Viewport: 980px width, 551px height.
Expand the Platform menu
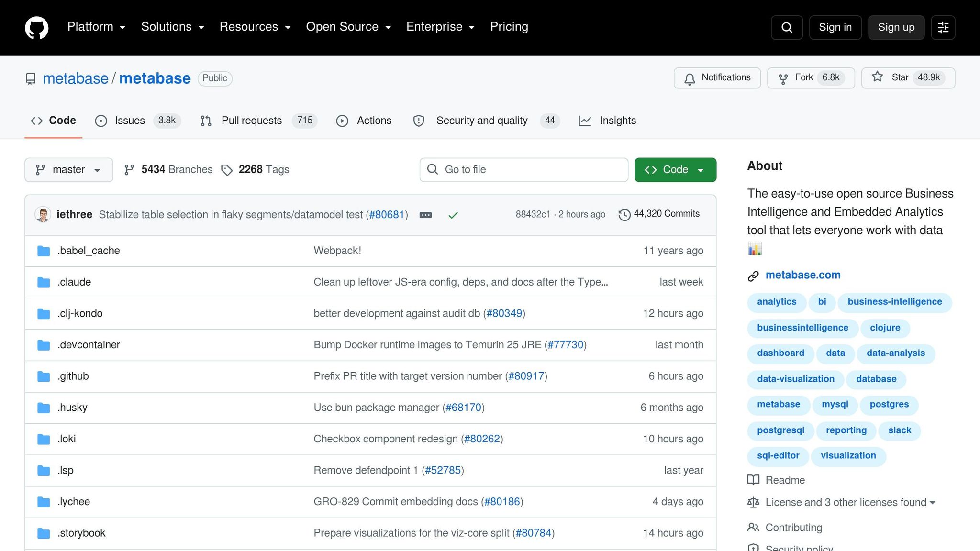click(x=96, y=27)
